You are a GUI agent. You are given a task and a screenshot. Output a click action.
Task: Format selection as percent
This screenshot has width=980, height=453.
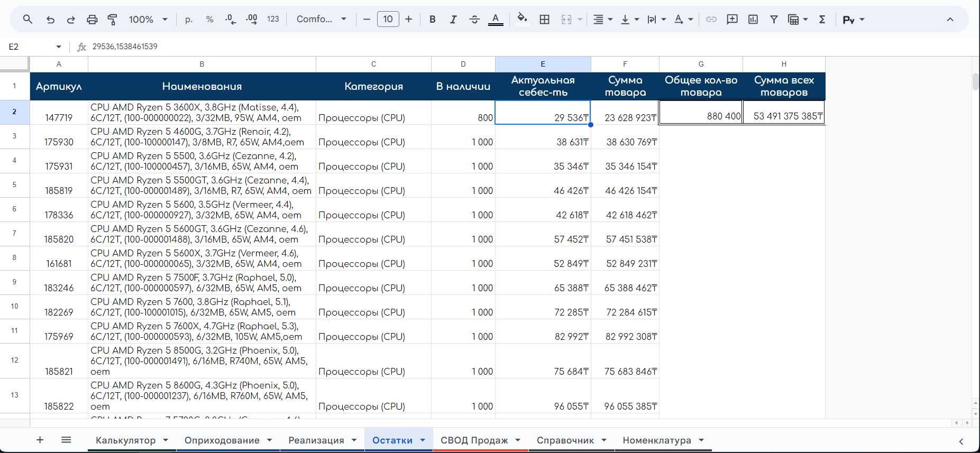click(x=209, y=19)
